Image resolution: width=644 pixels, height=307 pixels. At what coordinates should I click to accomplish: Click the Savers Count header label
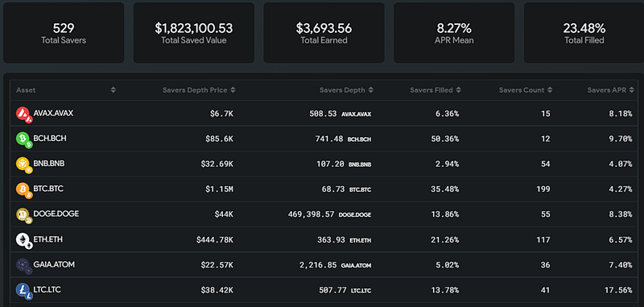[522, 90]
